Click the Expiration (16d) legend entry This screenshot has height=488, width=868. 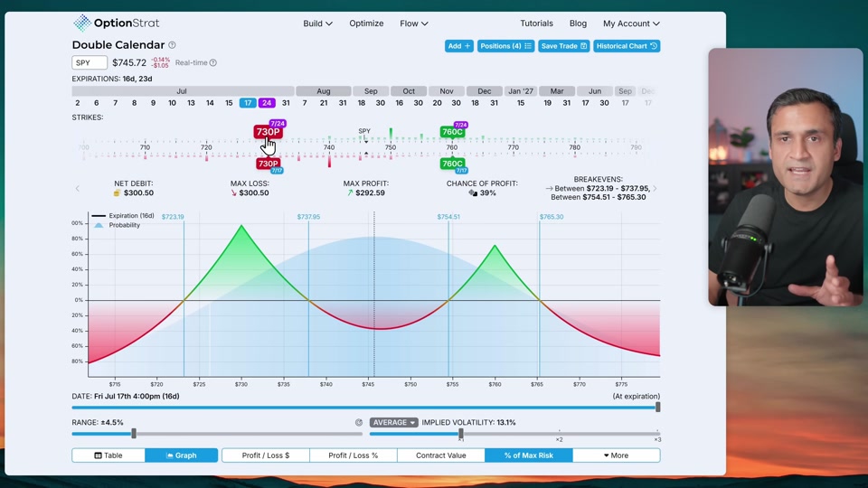point(123,216)
